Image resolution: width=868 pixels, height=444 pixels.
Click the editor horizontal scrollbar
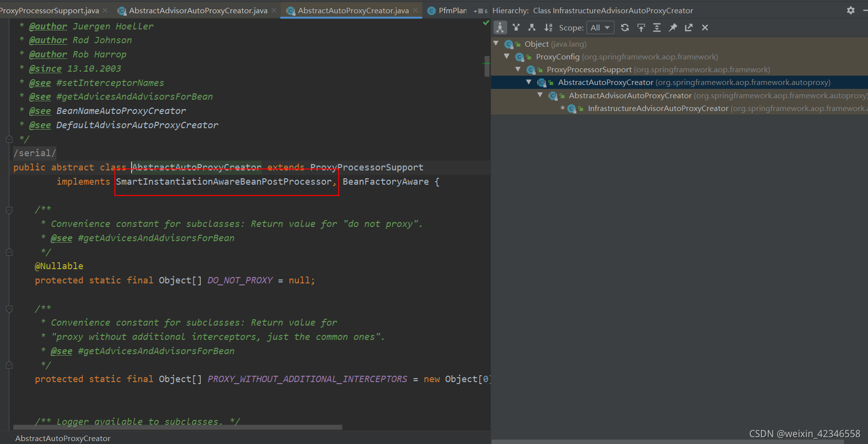pyautogui.click(x=178, y=427)
